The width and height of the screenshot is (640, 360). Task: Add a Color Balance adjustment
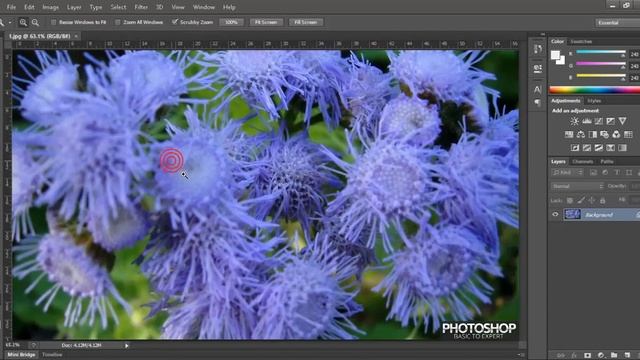(581, 134)
